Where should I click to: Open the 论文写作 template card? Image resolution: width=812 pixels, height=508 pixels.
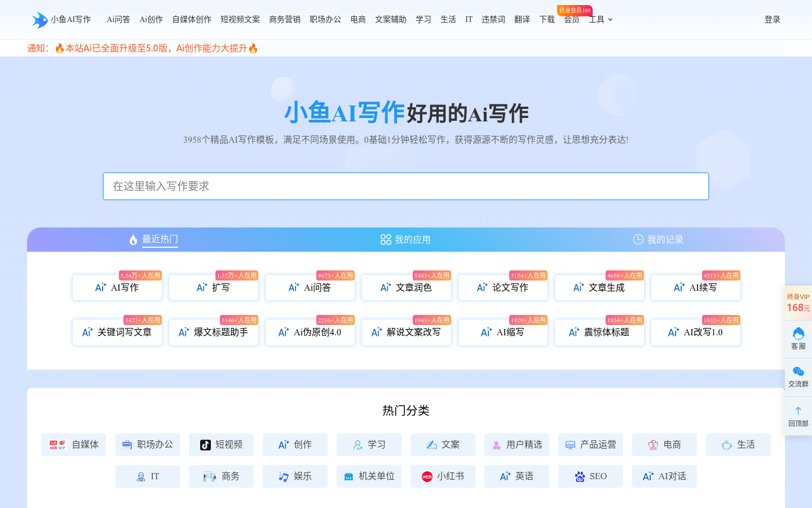[x=503, y=288]
